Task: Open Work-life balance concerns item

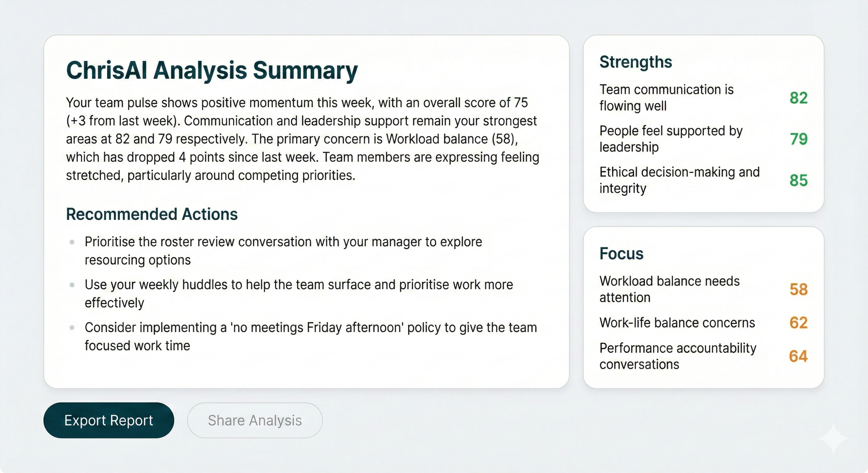Action: [677, 322]
